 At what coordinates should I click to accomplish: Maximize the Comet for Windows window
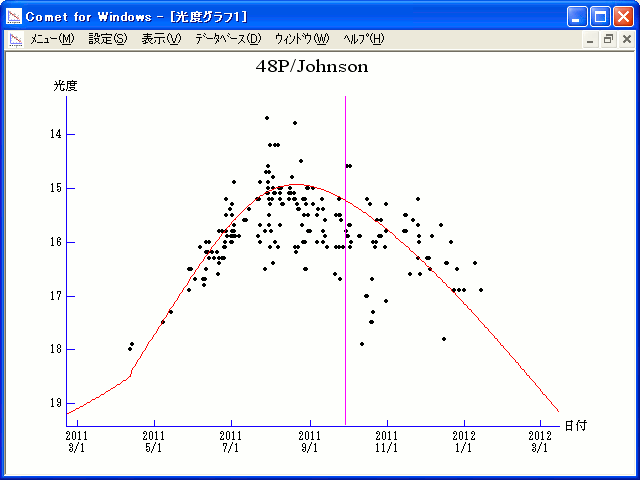click(x=600, y=16)
